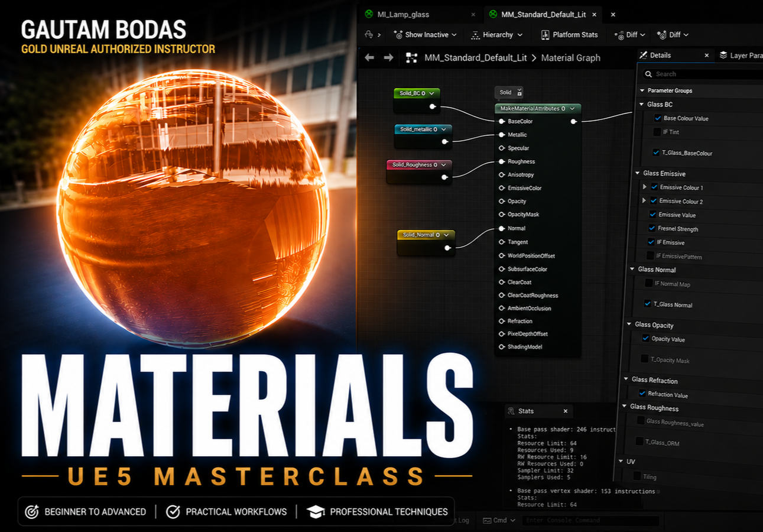The width and height of the screenshot is (763, 532).
Task: Collapse the Glass Normal group
Action: (632, 269)
